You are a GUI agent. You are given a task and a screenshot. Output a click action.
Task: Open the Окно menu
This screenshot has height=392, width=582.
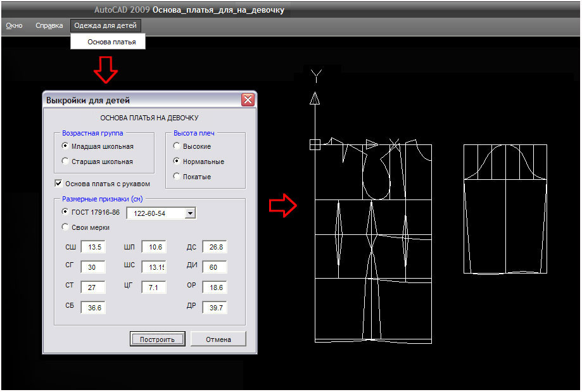14,26
